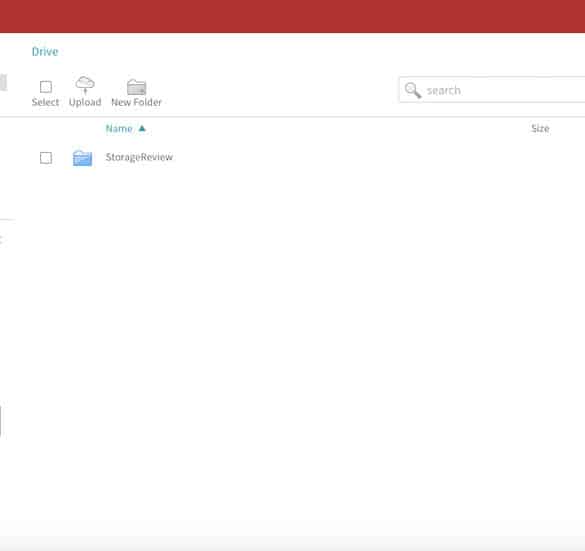Image resolution: width=585 pixels, height=551 pixels.
Task: Click the StorageReview folder name
Action: [139, 157]
